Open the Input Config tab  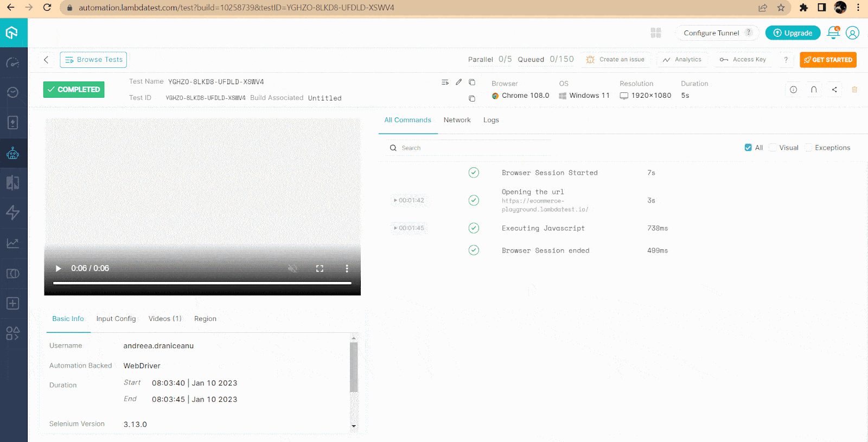(x=116, y=319)
